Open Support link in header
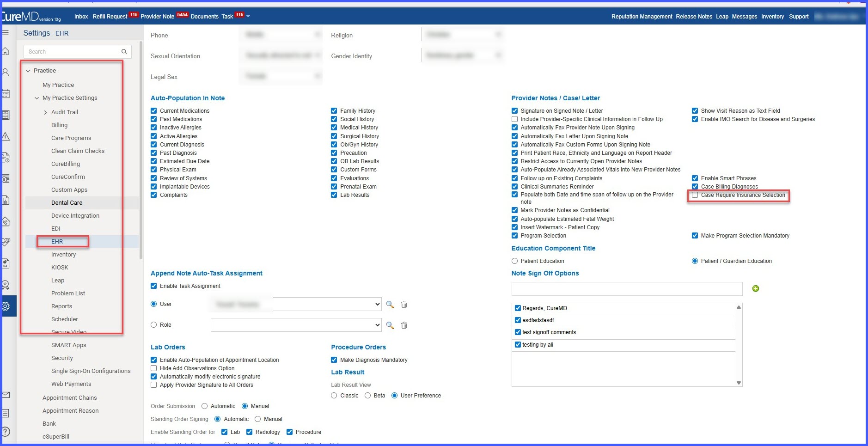This screenshot has width=868, height=446. coord(799,17)
